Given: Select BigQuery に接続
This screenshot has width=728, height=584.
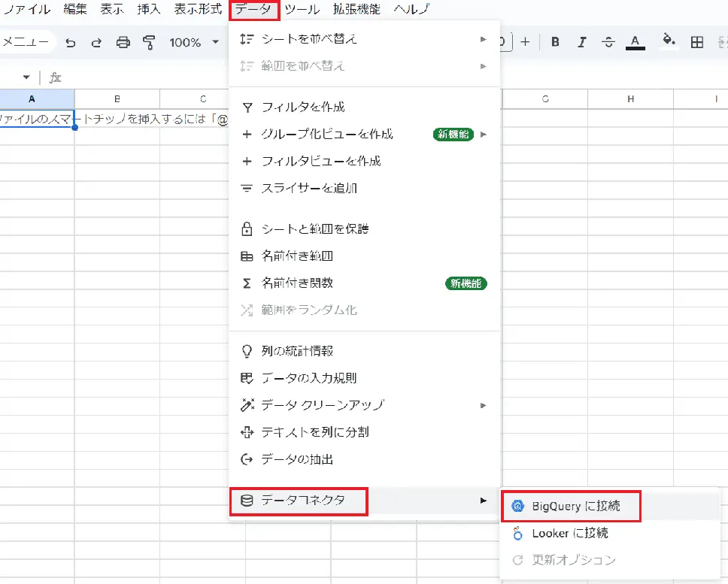Looking at the screenshot, I should [x=610, y=506].
